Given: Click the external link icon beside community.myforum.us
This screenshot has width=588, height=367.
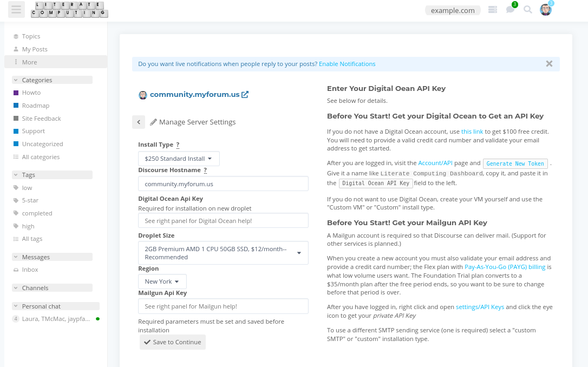Looking at the screenshot, I should pyautogui.click(x=245, y=95).
